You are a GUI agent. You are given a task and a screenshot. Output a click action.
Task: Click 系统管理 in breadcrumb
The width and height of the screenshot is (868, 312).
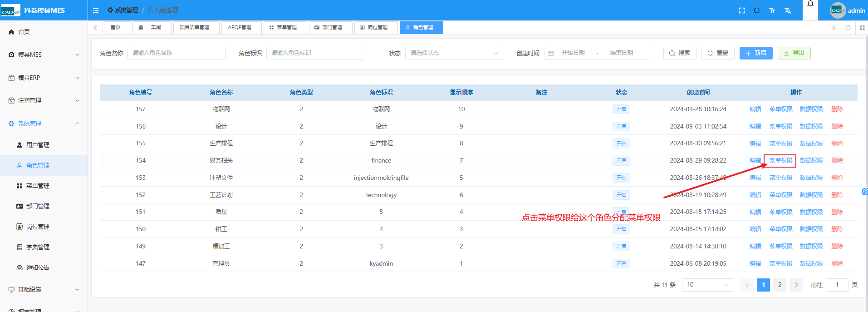coord(123,10)
